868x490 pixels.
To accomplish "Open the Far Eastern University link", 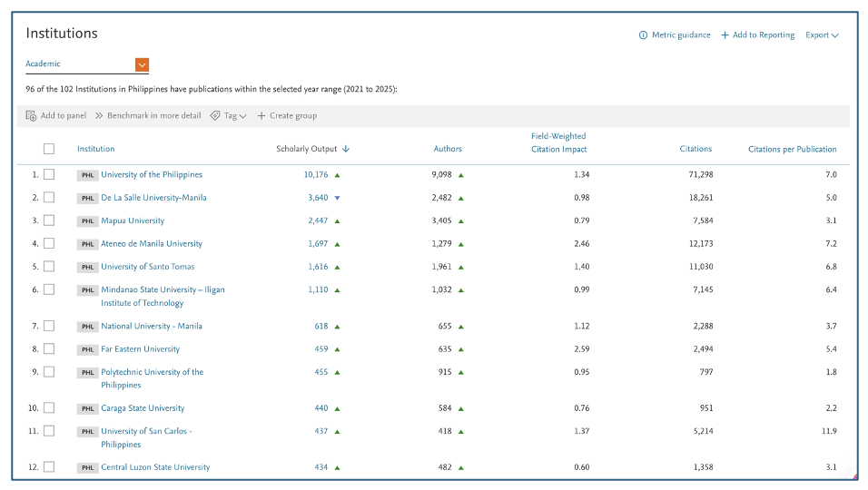I will [141, 349].
